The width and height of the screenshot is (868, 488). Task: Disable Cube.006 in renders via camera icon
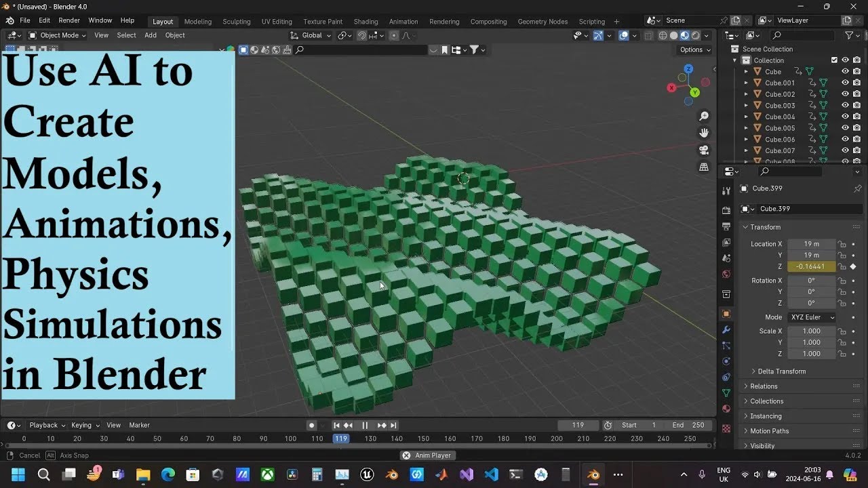(856, 139)
